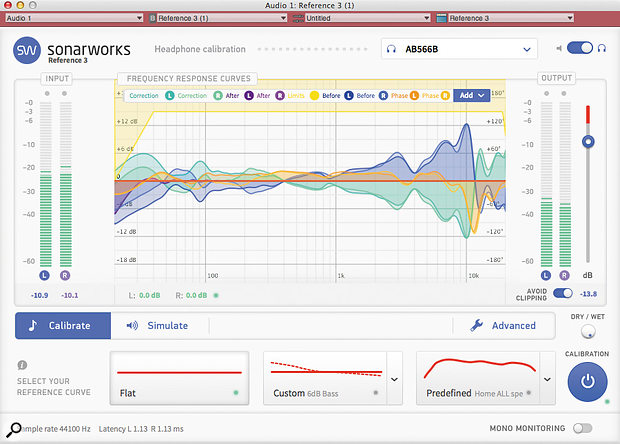Image resolution: width=620 pixels, height=444 pixels.
Task: Toggle the Avoid Clipping switch
Action: coord(563,293)
